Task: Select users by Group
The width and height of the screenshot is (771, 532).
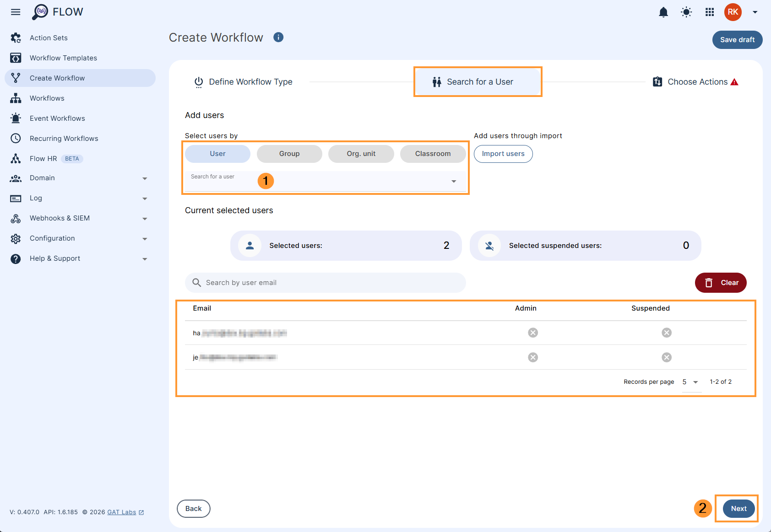Action: [289, 154]
